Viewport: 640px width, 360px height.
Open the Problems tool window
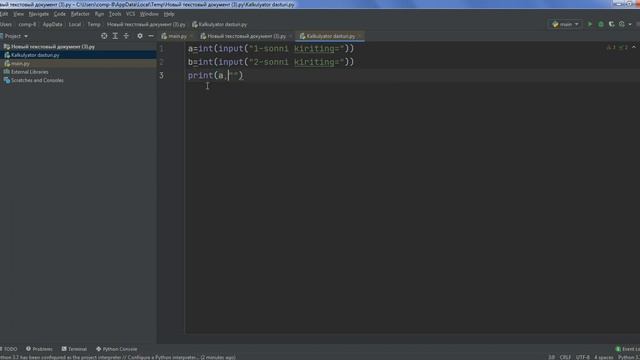pyautogui.click(x=39, y=349)
